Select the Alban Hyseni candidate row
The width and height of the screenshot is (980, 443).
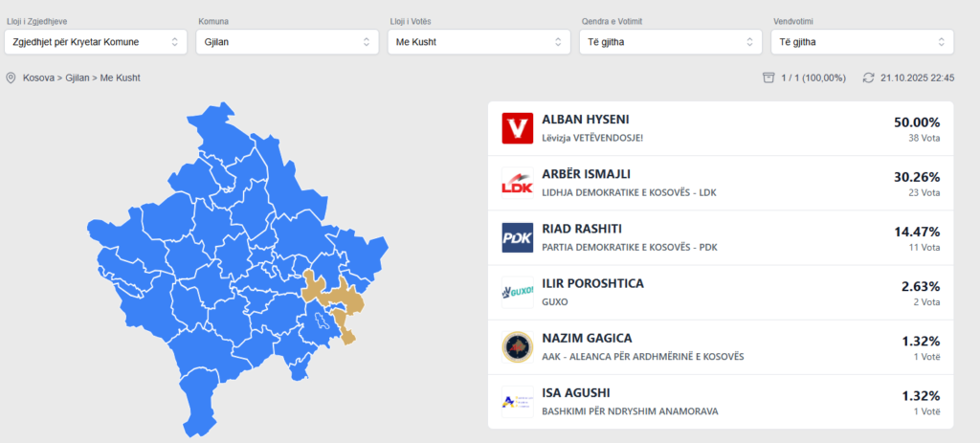[720, 128]
